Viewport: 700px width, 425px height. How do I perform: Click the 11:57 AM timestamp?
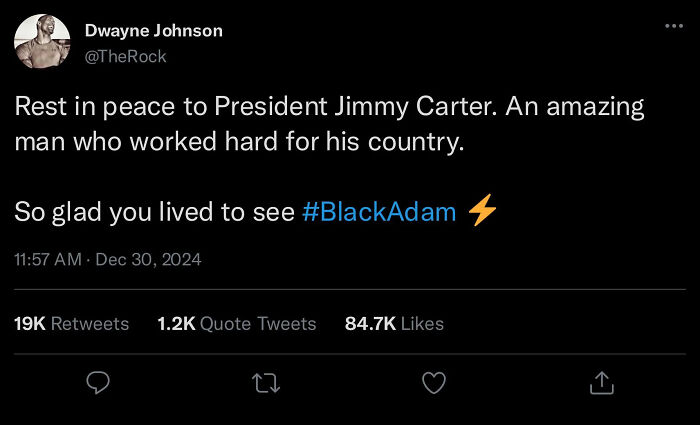tap(49, 260)
